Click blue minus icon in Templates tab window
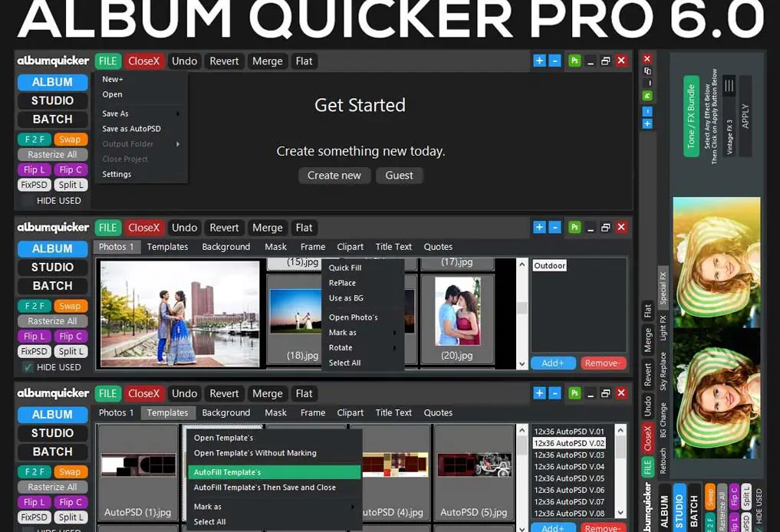780x532 pixels. pyautogui.click(x=555, y=393)
